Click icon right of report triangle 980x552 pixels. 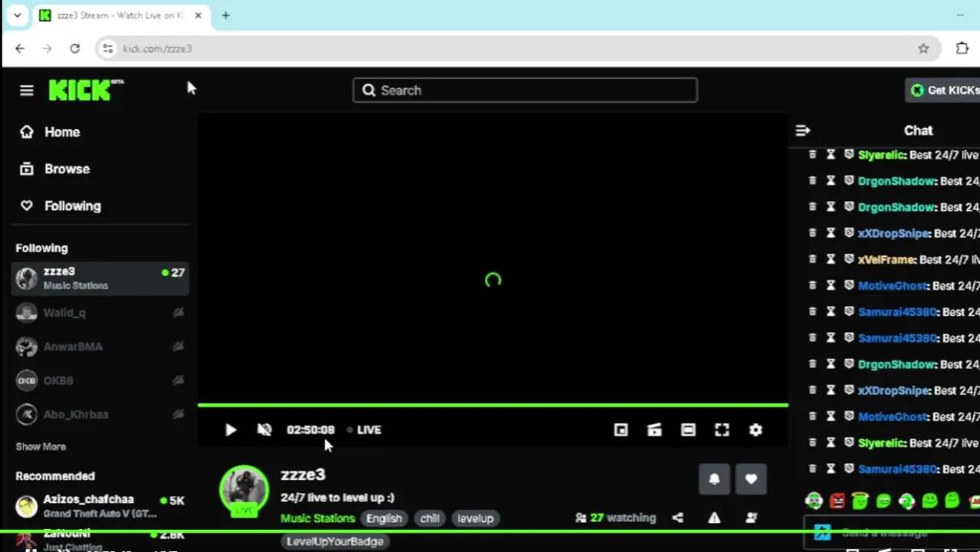coord(751,518)
